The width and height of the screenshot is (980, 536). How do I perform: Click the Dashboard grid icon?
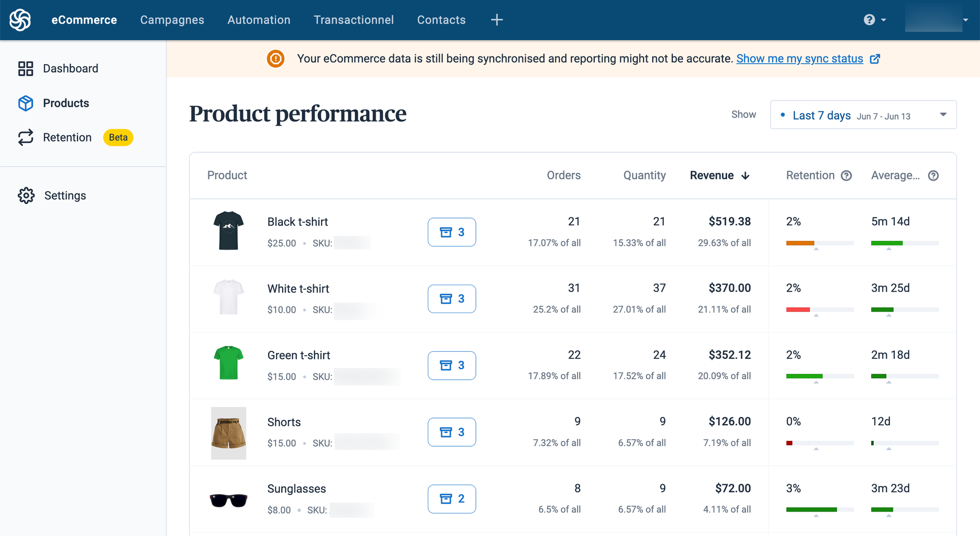25,69
